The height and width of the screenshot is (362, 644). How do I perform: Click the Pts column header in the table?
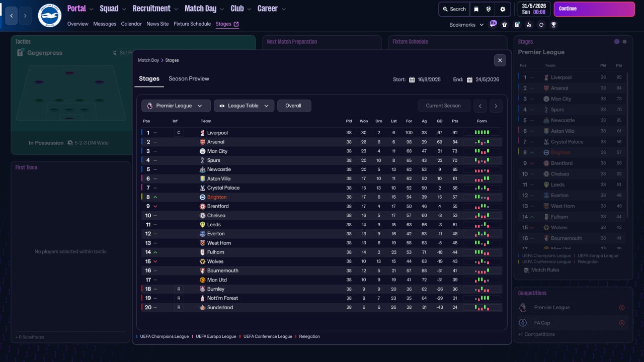tap(455, 121)
